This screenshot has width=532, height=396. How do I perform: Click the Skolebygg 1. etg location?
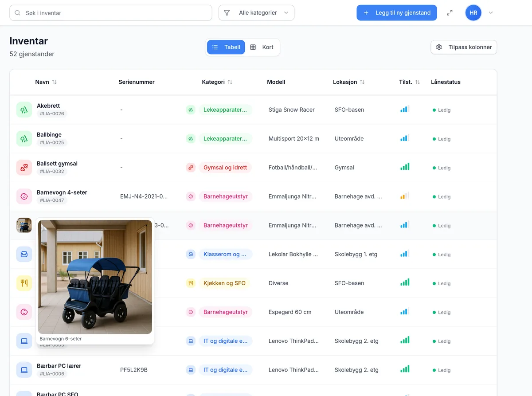click(x=357, y=254)
